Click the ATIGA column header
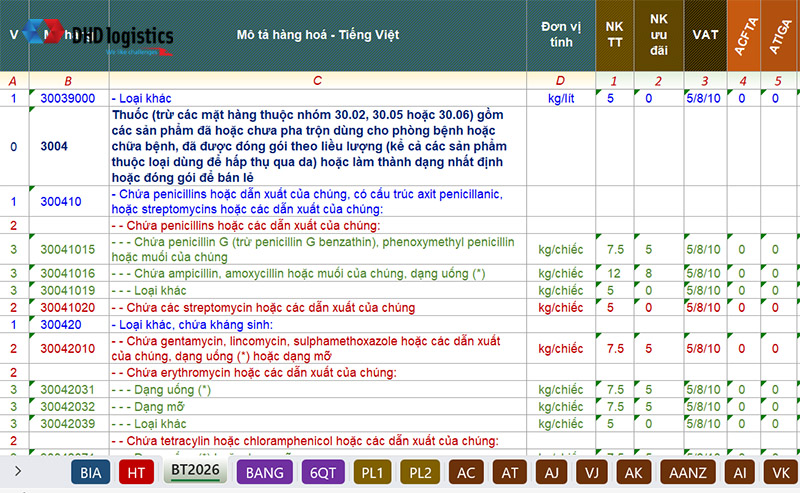This screenshot has width=800, height=493. (778, 35)
